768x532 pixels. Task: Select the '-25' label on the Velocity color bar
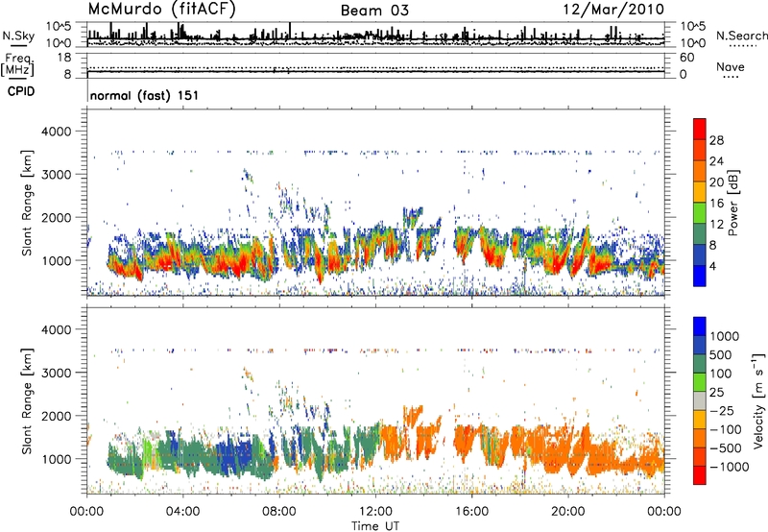(x=721, y=410)
